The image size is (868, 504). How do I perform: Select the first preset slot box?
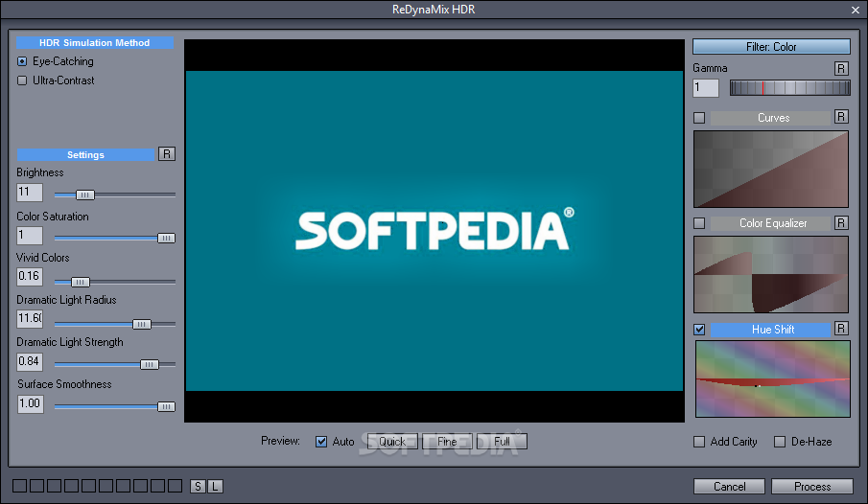pos(19,486)
